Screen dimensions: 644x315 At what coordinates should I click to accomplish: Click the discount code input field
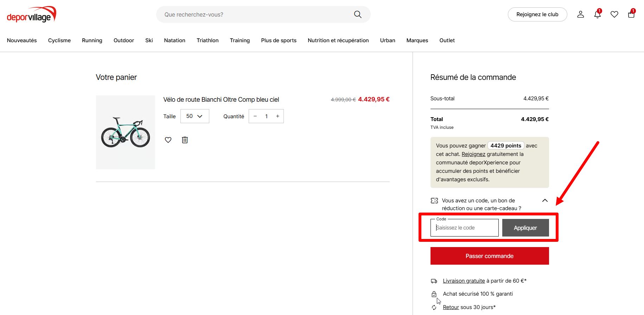click(465, 228)
